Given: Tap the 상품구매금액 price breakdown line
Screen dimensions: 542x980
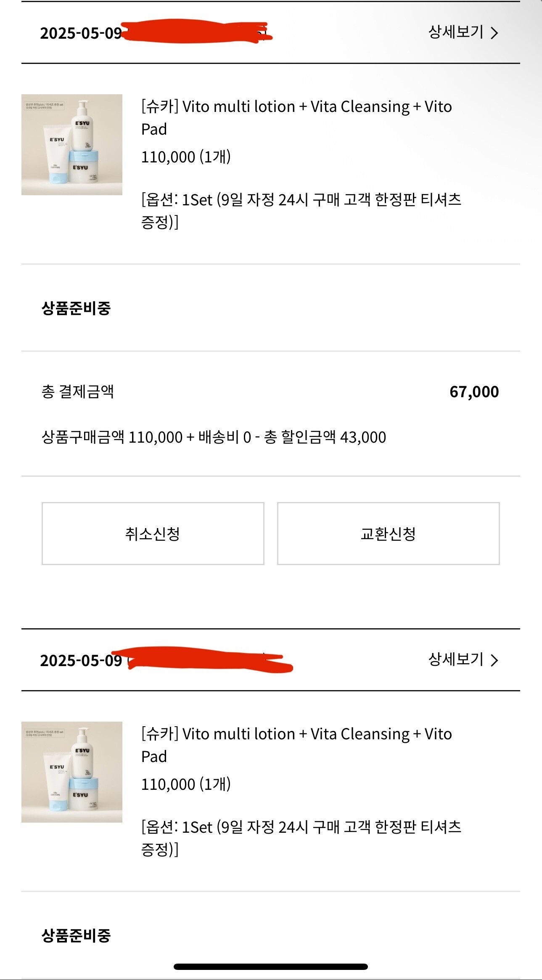Looking at the screenshot, I should [214, 437].
